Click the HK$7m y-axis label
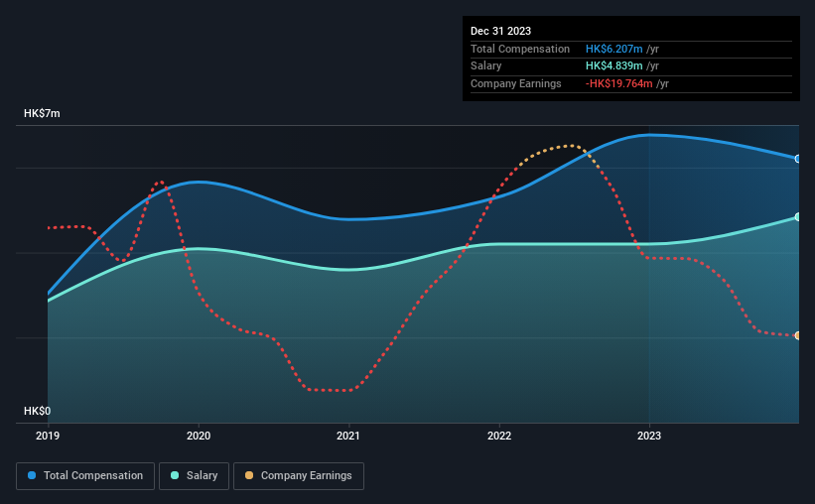 pos(42,114)
